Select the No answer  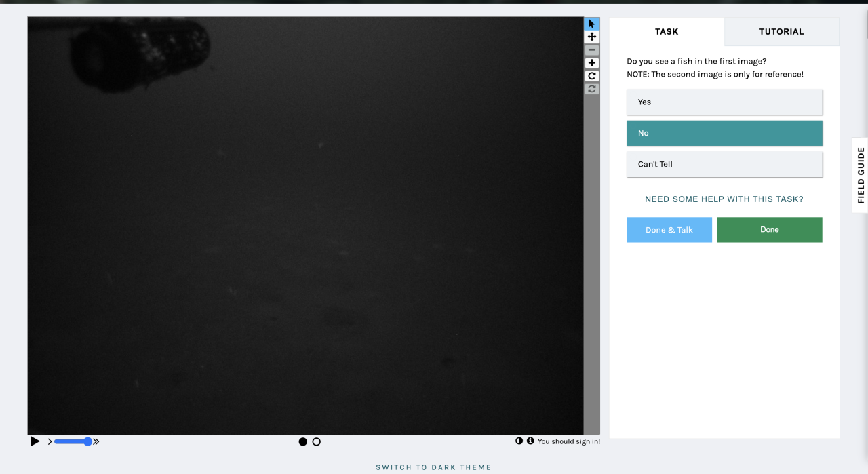coord(724,134)
